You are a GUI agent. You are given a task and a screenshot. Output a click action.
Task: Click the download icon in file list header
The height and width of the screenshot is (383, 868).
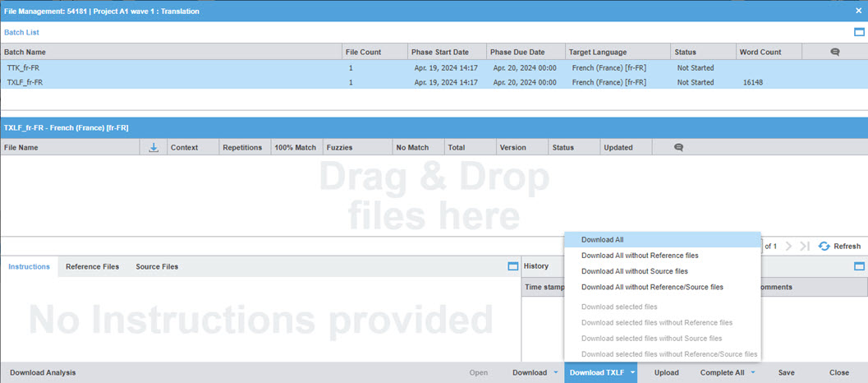(x=154, y=148)
